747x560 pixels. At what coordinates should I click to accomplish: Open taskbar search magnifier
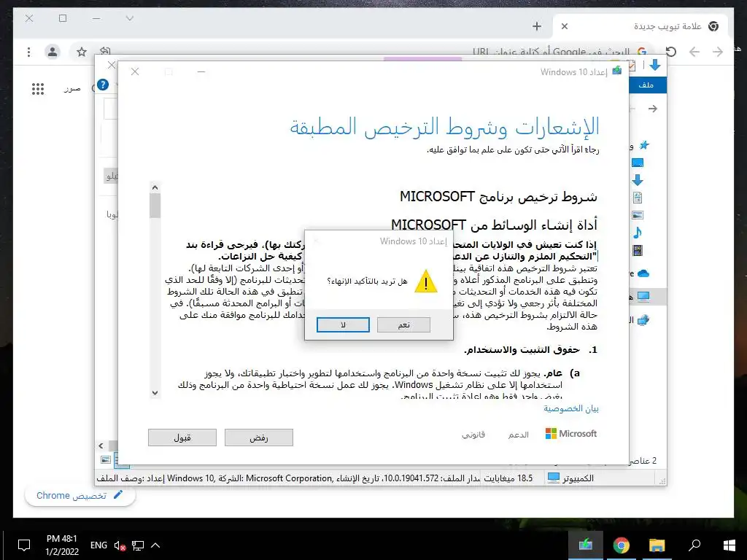coord(694,545)
